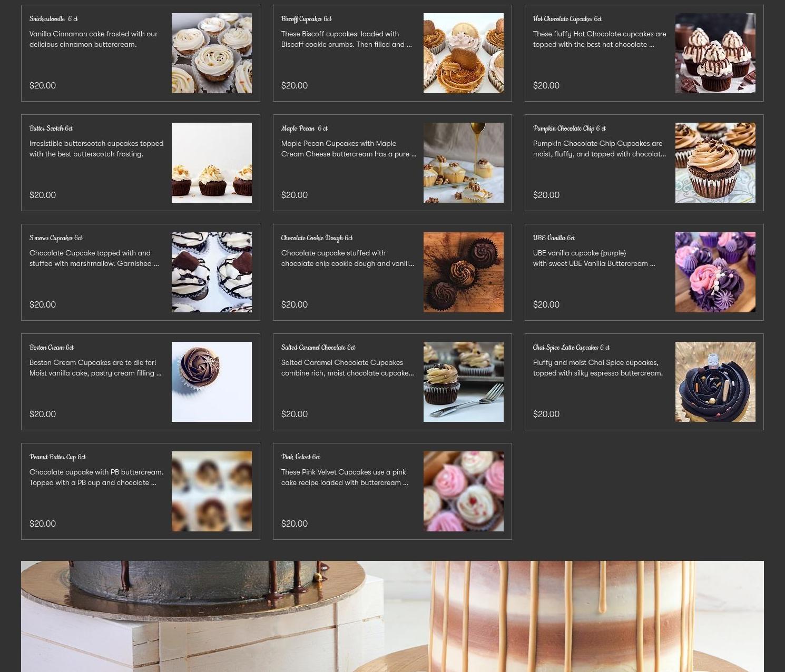Screen dimensions: 785x672
Task: Select the S'mores Cupcakes $20.00 price
Action: pos(43,304)
